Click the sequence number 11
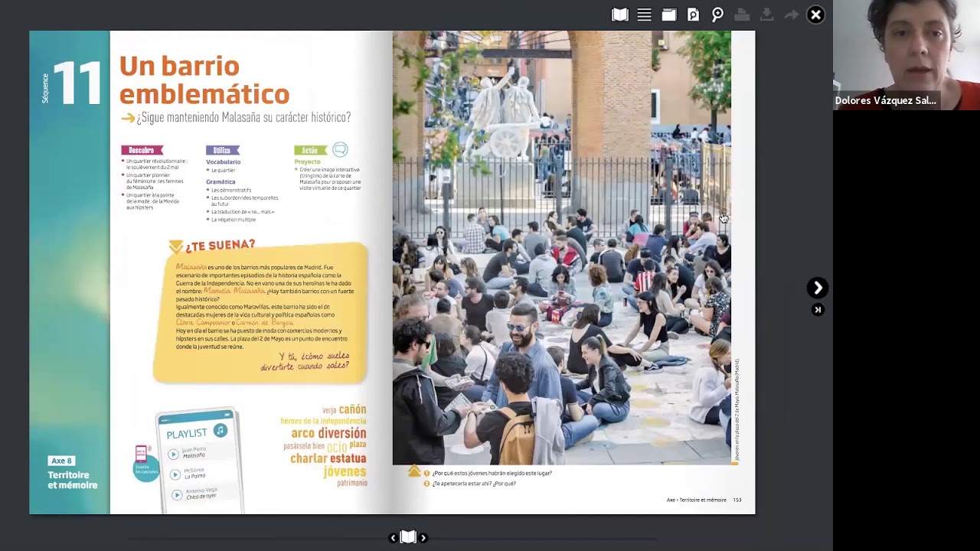980x551 pixels. [x=77, y=83]
